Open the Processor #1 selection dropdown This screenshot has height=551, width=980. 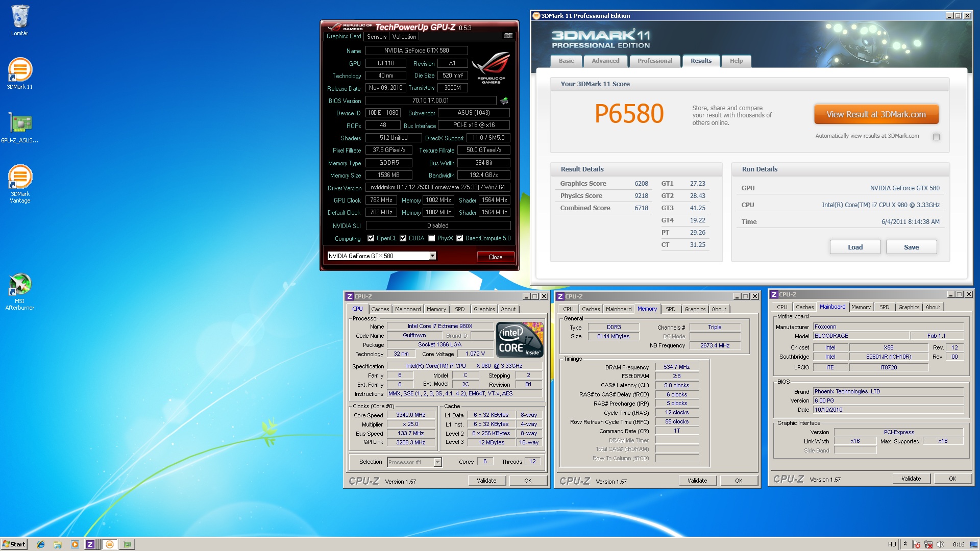pos(437,462)
